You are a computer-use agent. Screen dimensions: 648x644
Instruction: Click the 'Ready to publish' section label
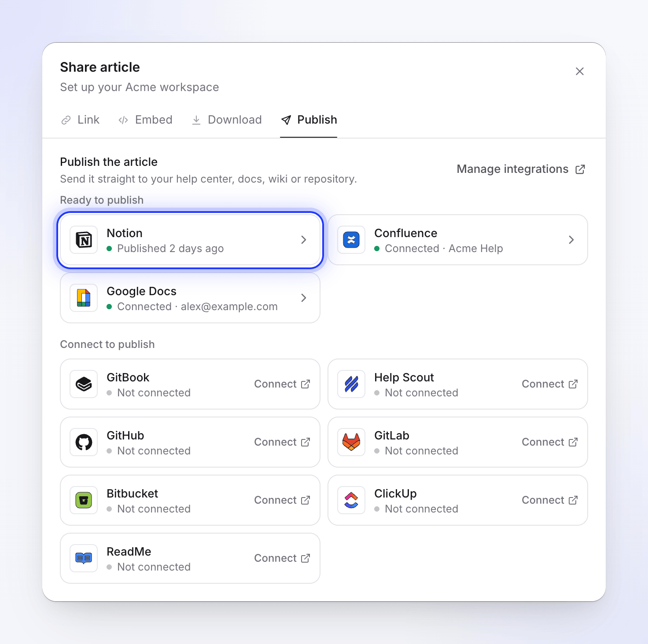[x=102, y=200]
